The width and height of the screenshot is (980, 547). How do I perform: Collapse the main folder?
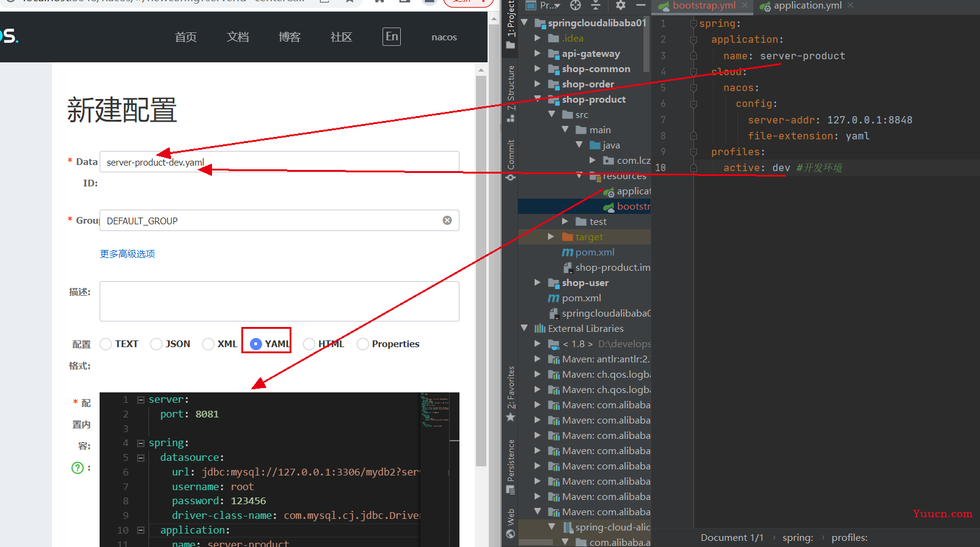click(565, 130)
